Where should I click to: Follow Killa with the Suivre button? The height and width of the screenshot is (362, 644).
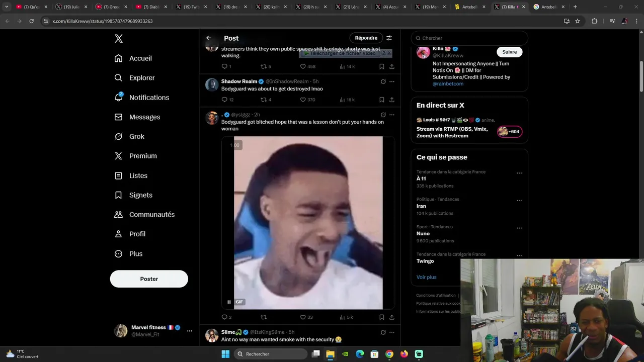pyautogui.click(x=509, y=52)
